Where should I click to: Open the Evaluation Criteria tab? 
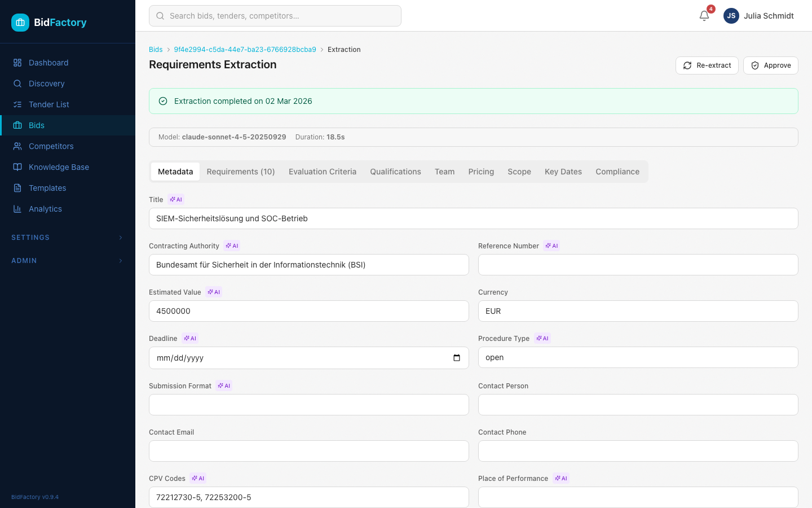point(323,172)
